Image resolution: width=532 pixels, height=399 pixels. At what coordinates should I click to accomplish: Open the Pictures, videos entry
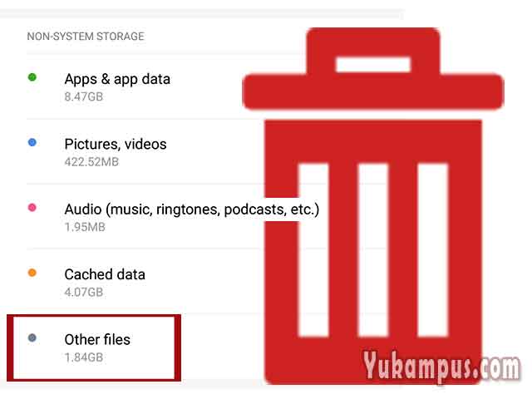[116, 145]
